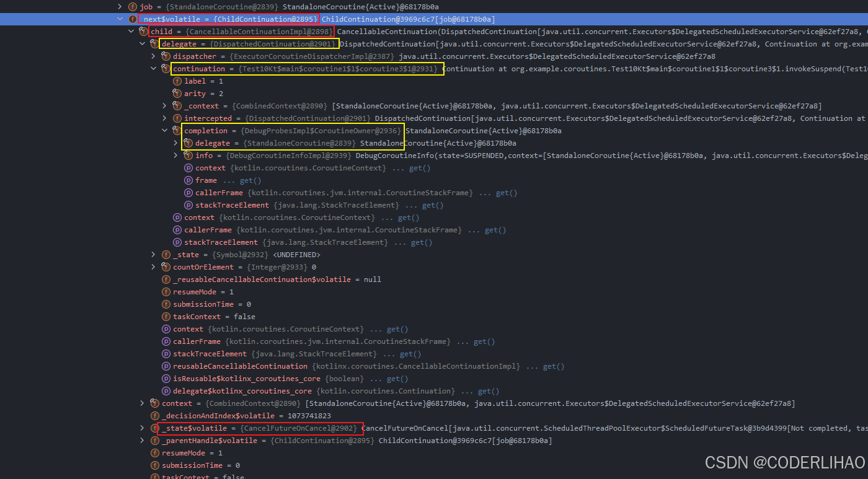
Task: Expand the _parentHandle$volatile node
Action: click(x=143, y=441)
